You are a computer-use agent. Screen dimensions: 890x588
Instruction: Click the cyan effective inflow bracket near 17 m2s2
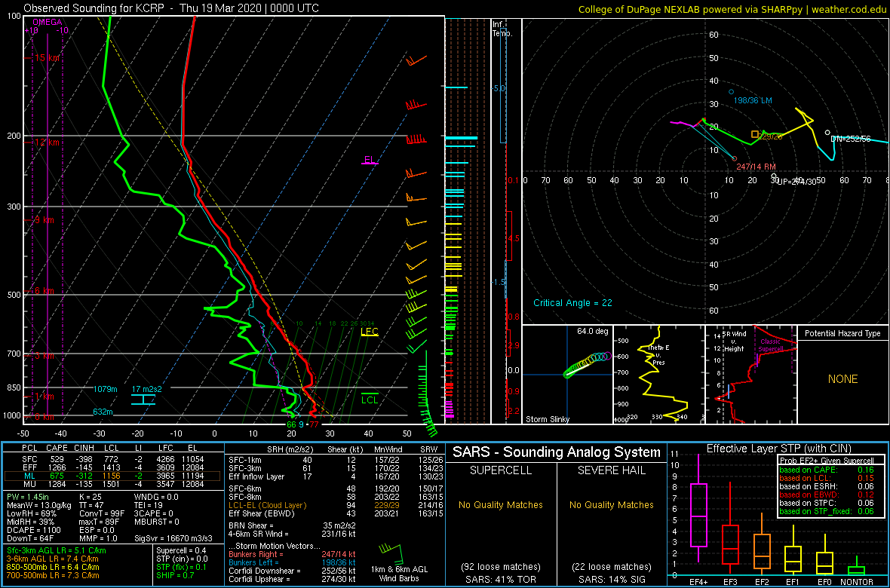143,400
